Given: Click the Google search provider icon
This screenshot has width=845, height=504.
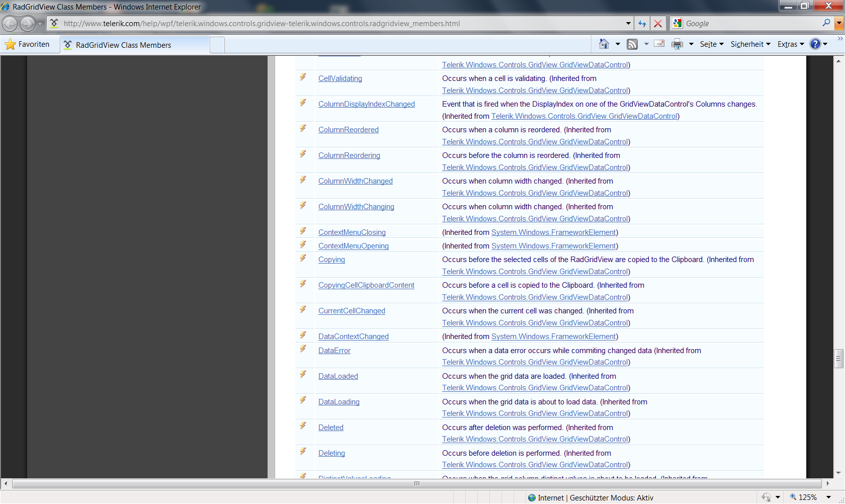Looking at the screenshot, I should 678,23.
